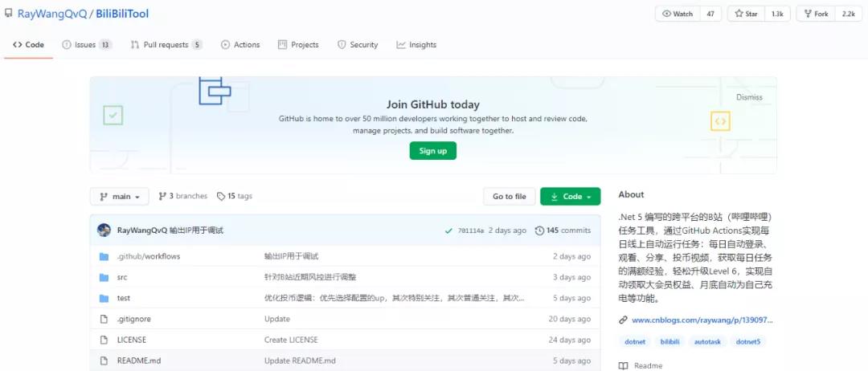Click the folder icon for src
This screenshot has width=868, height=371.
click(x=104, y=278)
